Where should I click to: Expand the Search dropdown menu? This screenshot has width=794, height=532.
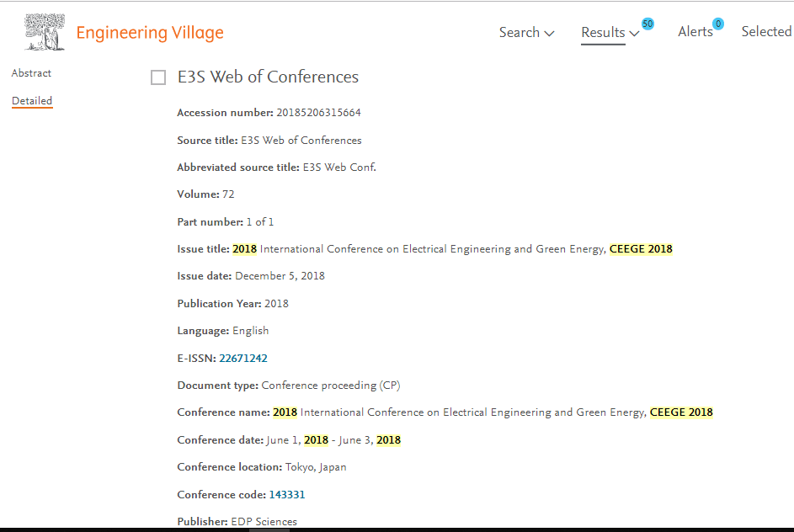(526, 33)
